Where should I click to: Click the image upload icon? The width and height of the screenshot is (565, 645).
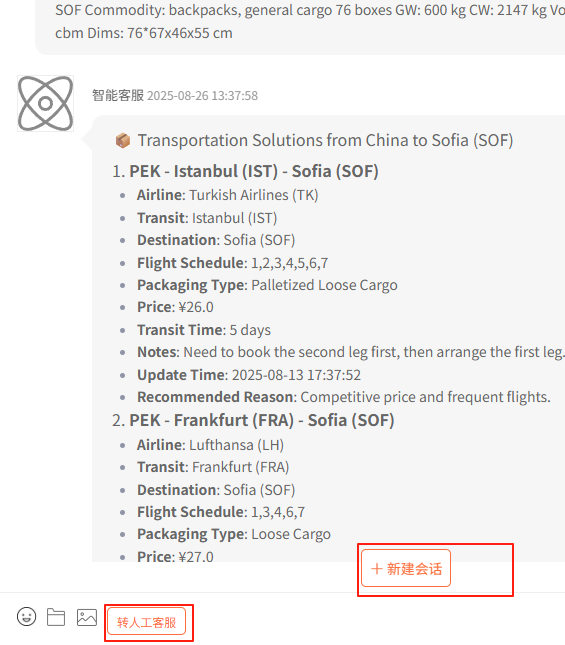pyautogui.click(x=87, y=617)
